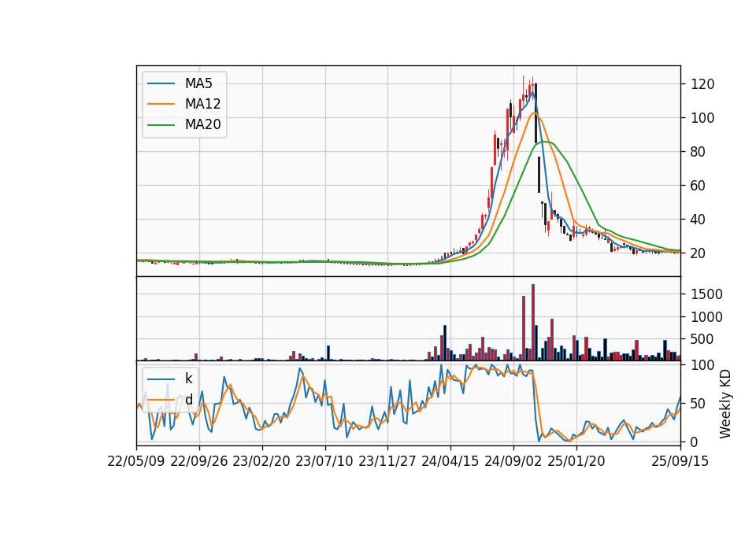Click the 23/02/20 date tick label
This screenshot has width=756, height=543.
261,461
